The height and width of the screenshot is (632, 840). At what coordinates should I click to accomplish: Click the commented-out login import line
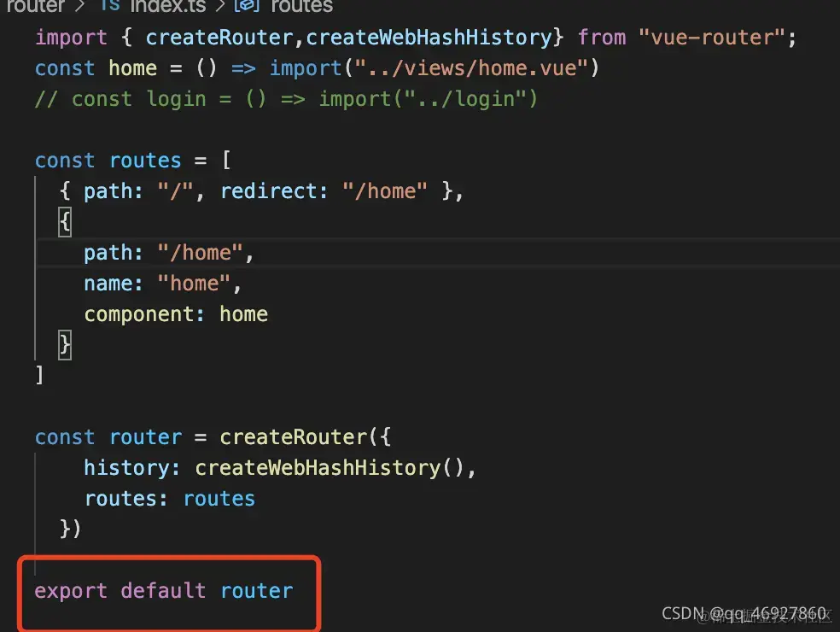[x=286, y=99]
